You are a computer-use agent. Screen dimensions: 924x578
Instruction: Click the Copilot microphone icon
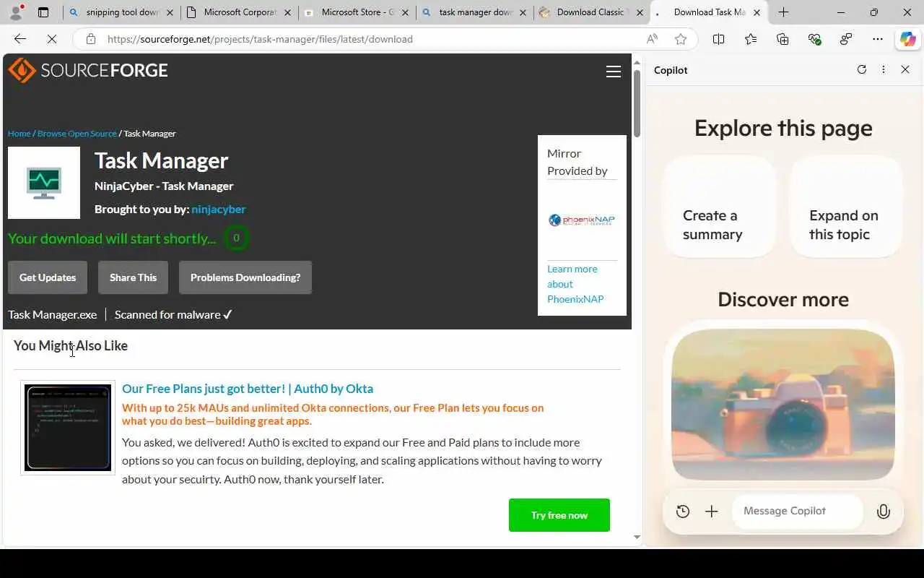click(x=883, y=512)
